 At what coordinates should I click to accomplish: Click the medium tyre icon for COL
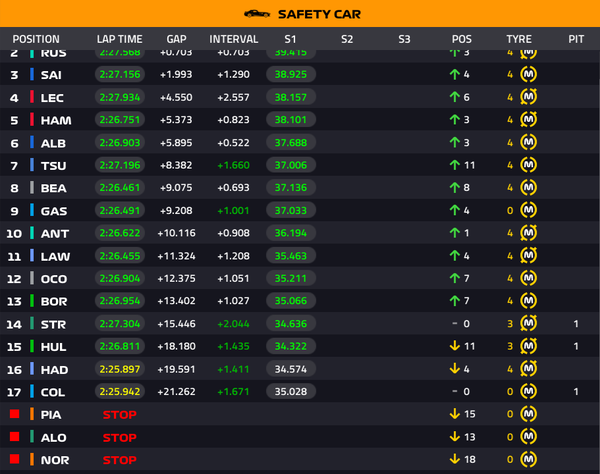click(529, 392)
